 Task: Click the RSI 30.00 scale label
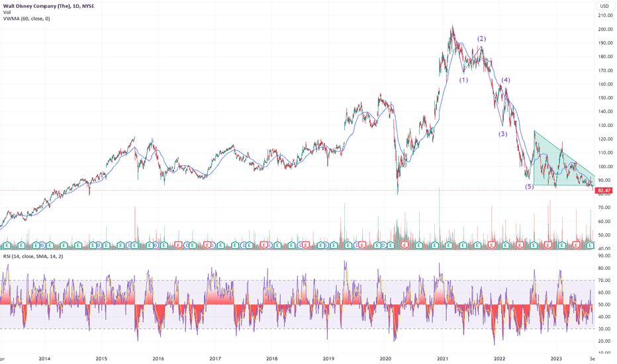click(x=604, y=329)
